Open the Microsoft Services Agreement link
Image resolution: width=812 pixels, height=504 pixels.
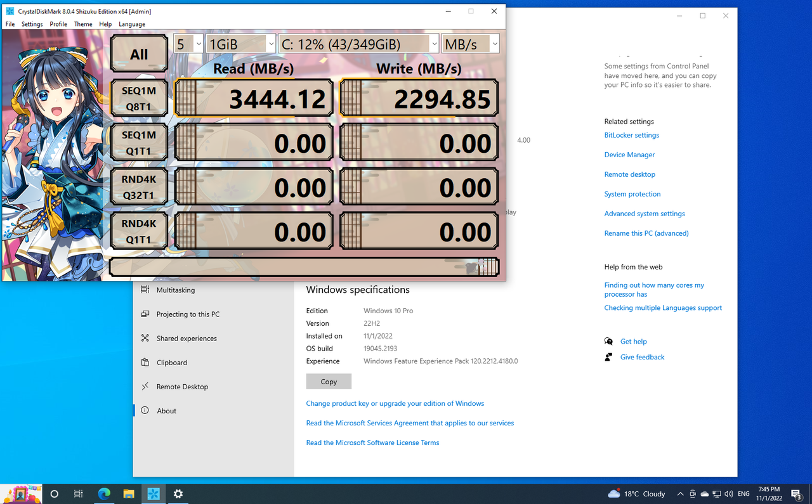[410, 423]
